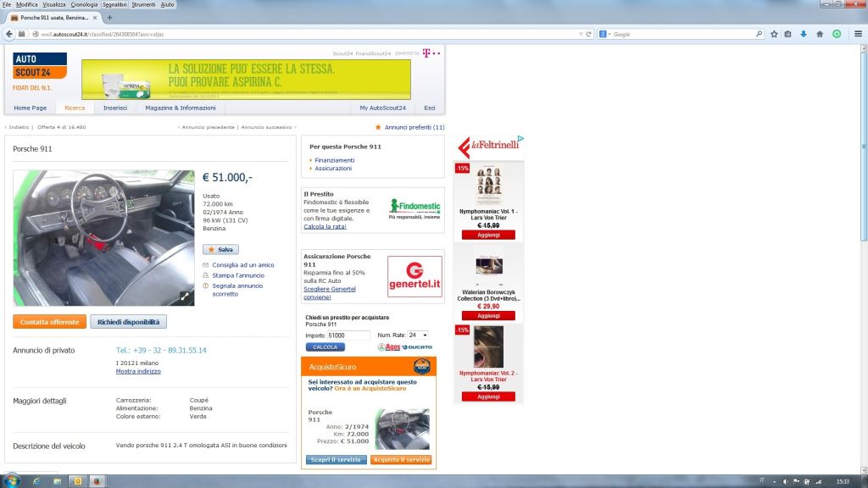Open the Segnalibri menu
Screen dimensions: 868x488
pos(114,4)
